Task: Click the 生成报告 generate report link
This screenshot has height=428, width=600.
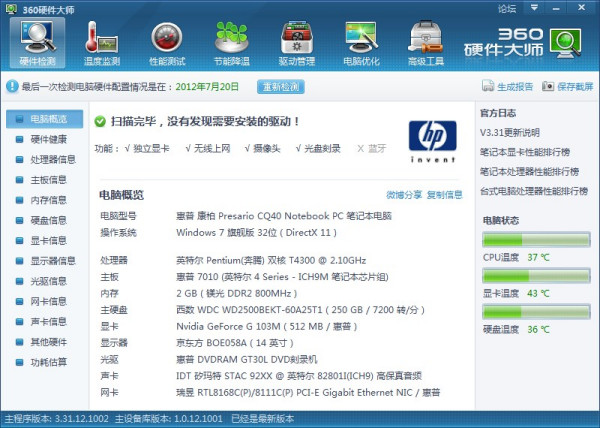Action: tap(507, 86)
